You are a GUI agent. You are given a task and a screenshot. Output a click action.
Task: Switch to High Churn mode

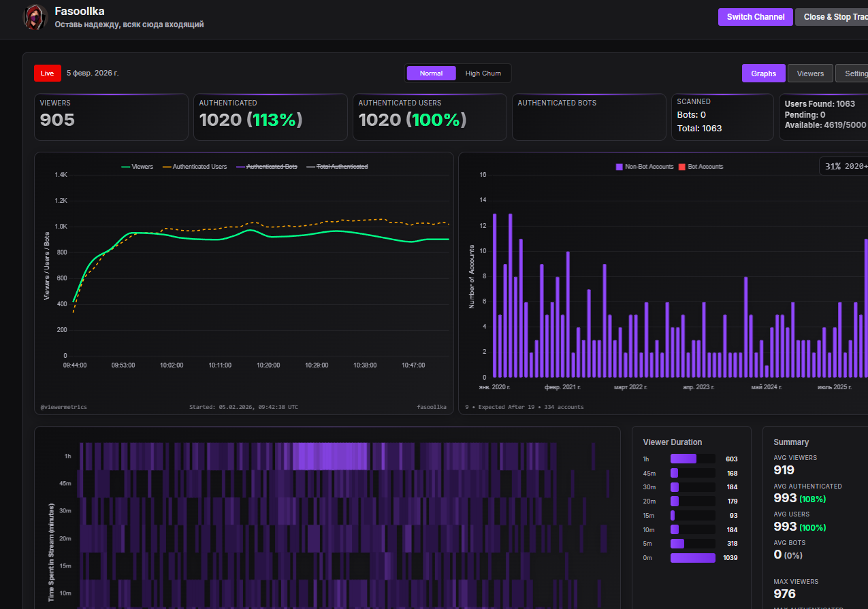[483, 73]
